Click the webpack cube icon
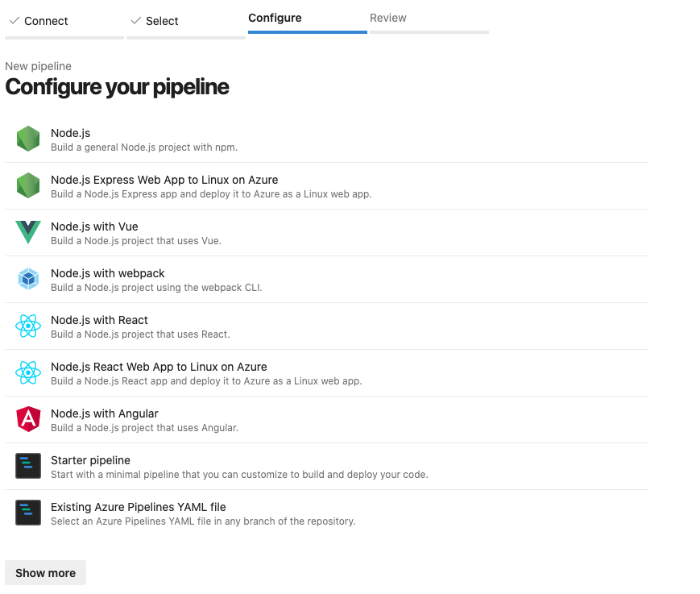700x594 pixels. [x=28, y=280]
